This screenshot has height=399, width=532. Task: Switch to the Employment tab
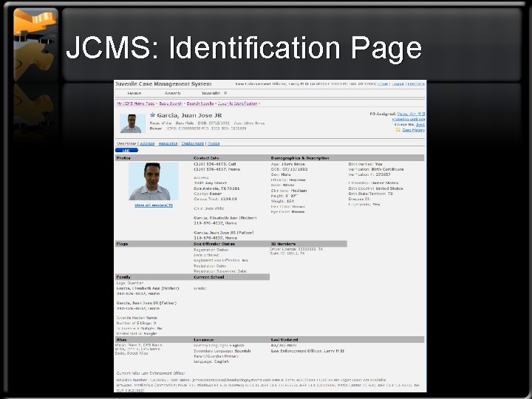coord(192,143)
